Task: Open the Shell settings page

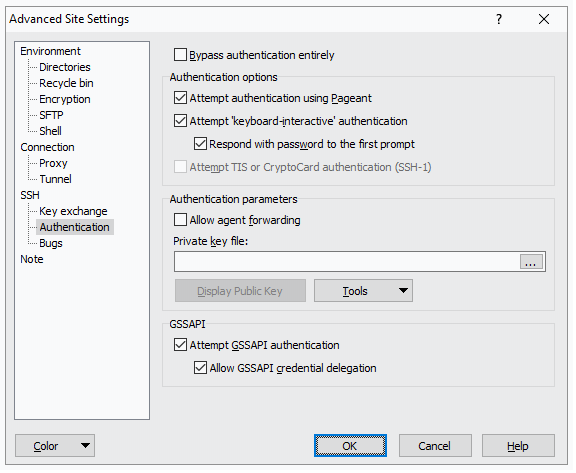Action: [50, 131]
